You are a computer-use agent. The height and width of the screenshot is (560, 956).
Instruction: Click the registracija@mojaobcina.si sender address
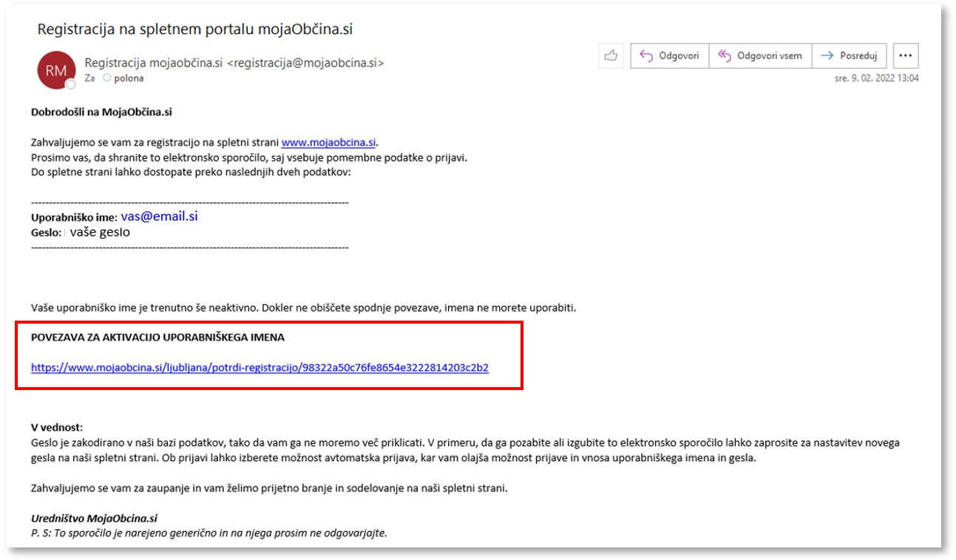[305, 63]
